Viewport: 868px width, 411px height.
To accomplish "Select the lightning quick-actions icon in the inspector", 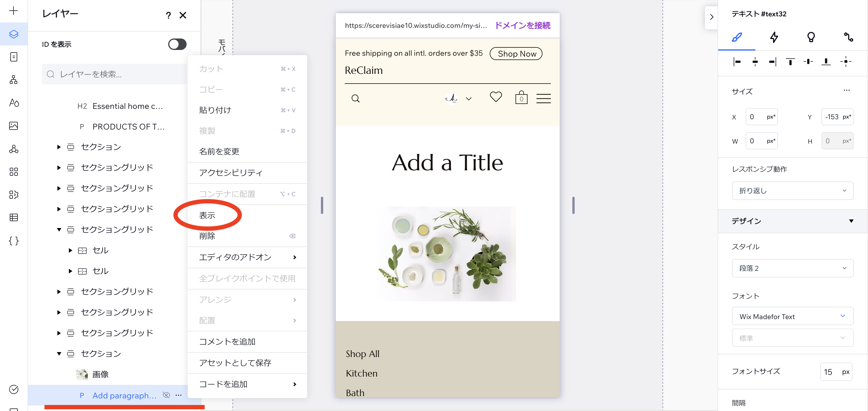I will (774, 38).
